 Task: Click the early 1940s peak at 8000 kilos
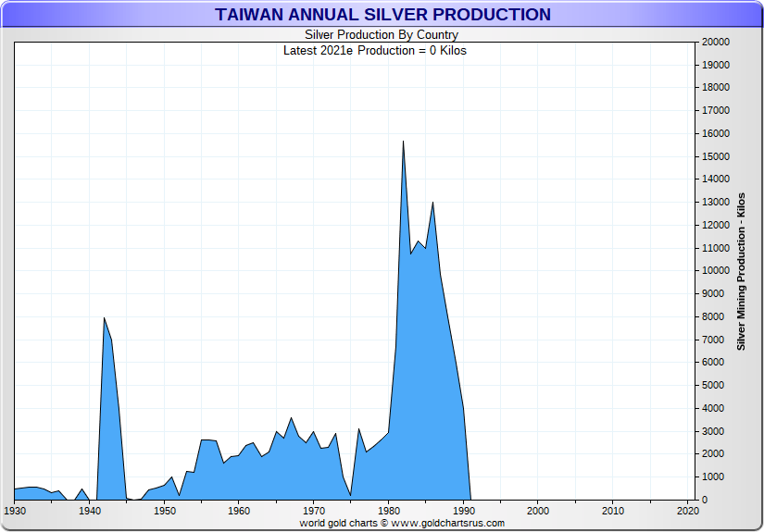(104, 318)
